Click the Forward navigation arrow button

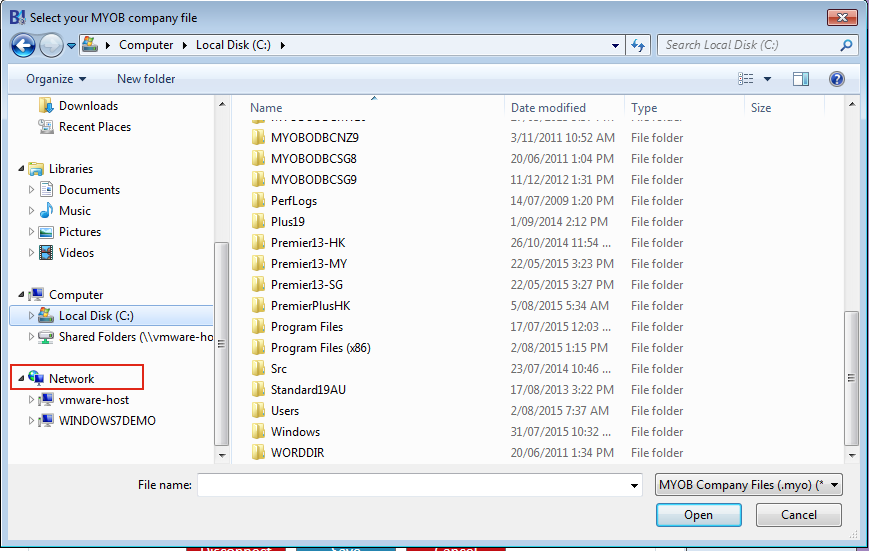pyautogui.click(x=51, y=45)
